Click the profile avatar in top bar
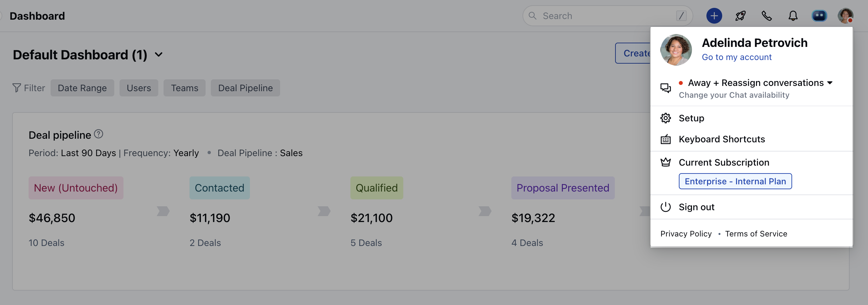Viewport: 868px width, 305px height. [845, 16]
